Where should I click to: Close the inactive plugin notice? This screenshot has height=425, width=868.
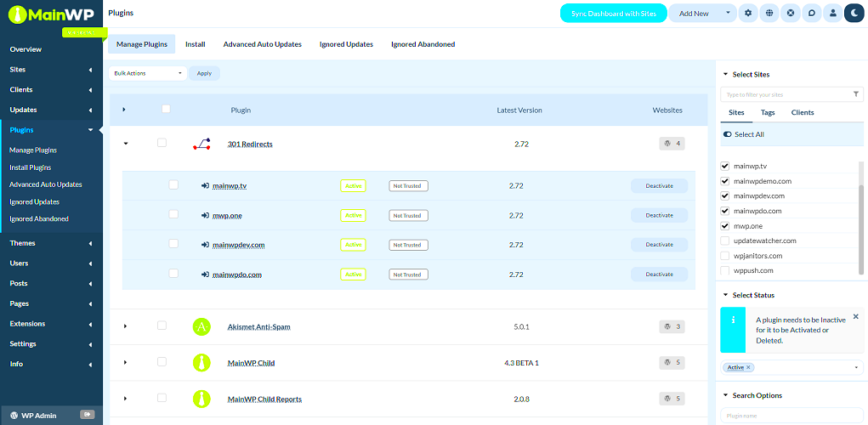pyautogui.click(x=855, y=316)
